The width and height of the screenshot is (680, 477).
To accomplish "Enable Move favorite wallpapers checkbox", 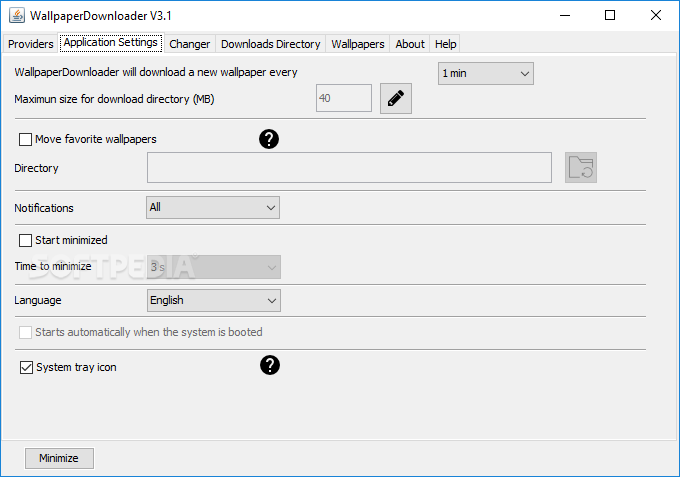I will 25,140.
